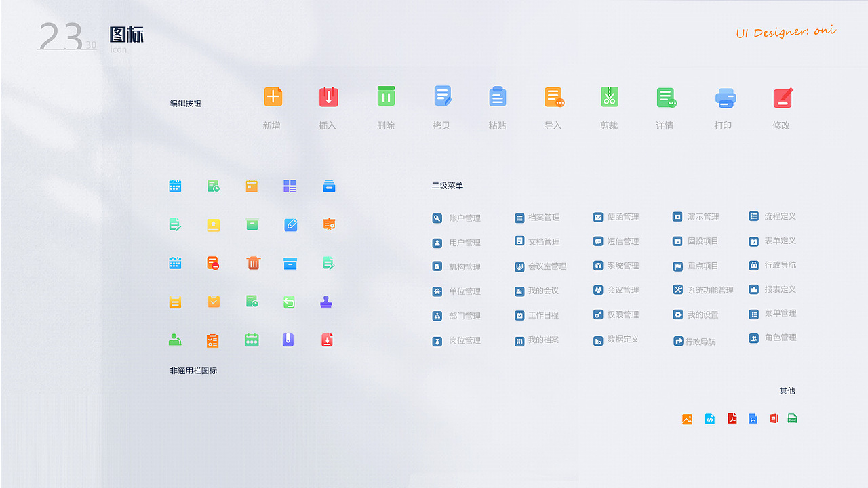Open the 系统管理 menu item

(x=616, y=266)
